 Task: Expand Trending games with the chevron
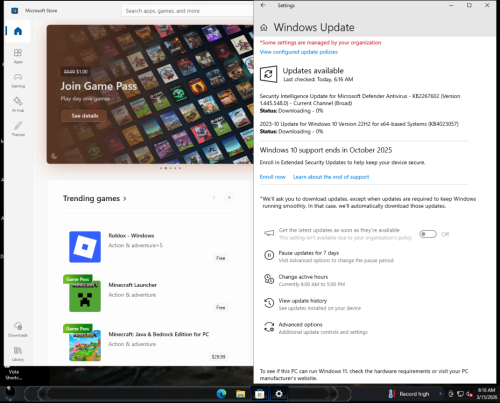125,199
